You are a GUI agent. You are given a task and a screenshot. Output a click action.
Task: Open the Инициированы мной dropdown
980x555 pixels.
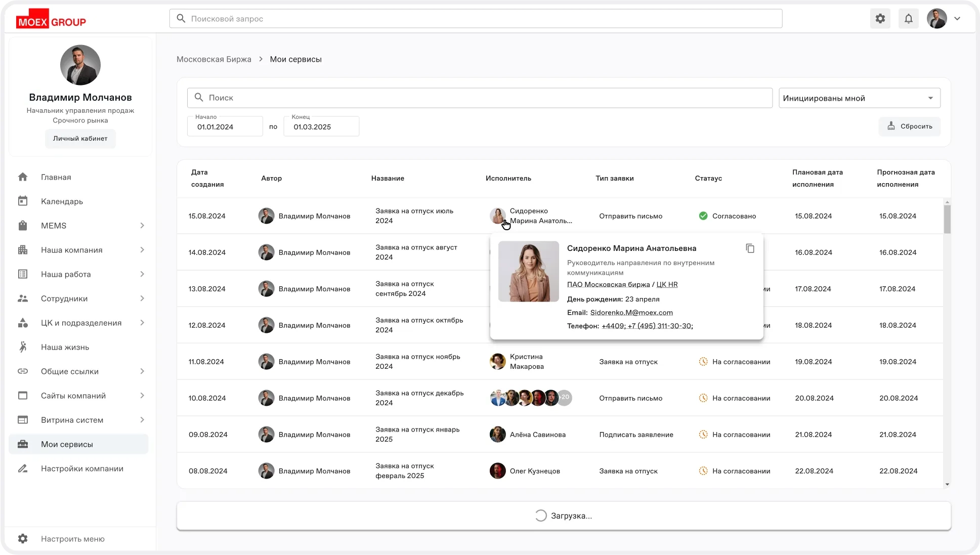[x=859, y=98]
